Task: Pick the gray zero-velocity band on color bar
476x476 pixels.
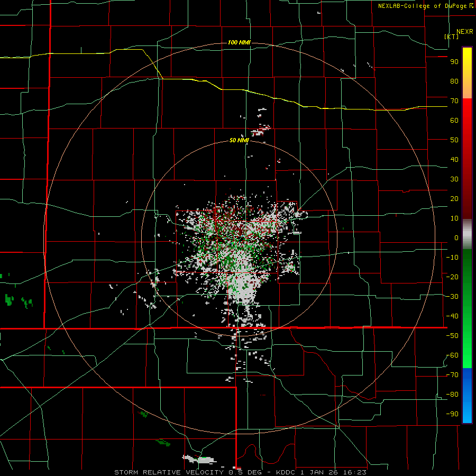Action: click(467, 234)
